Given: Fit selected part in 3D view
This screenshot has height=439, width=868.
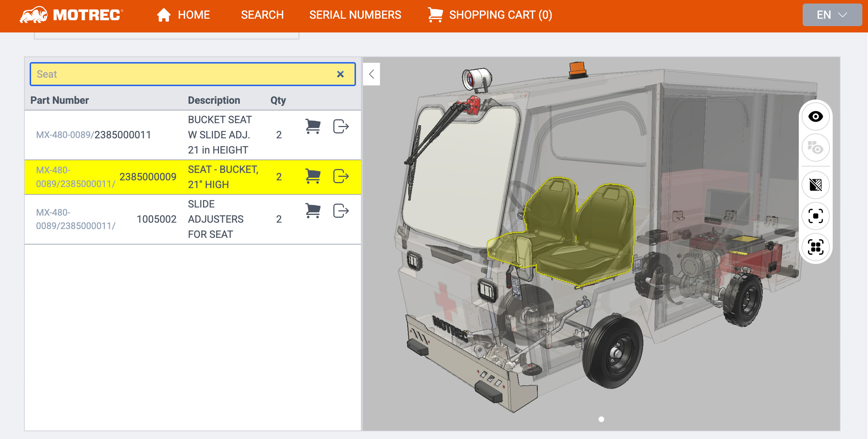Looking at the screenshot, I should pos(815,216).
